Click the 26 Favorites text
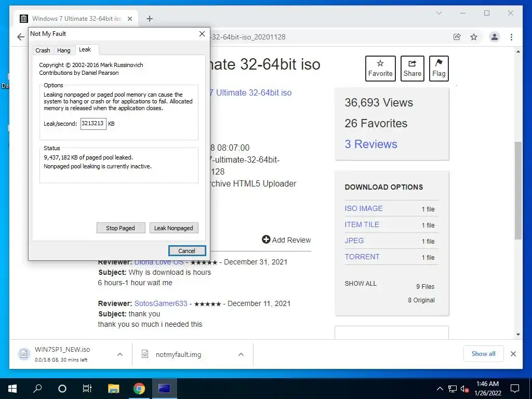This screenshot has width=532, height=399. 376,123
